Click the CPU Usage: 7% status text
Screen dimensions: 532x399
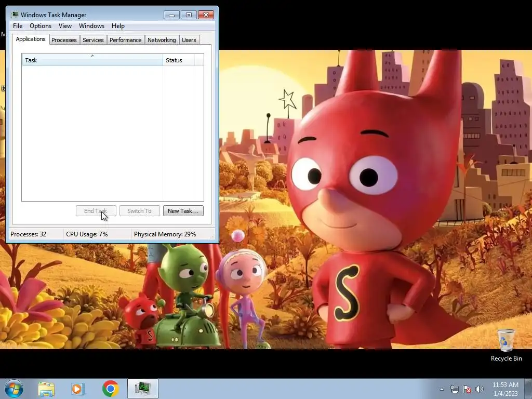coord(87,234)
